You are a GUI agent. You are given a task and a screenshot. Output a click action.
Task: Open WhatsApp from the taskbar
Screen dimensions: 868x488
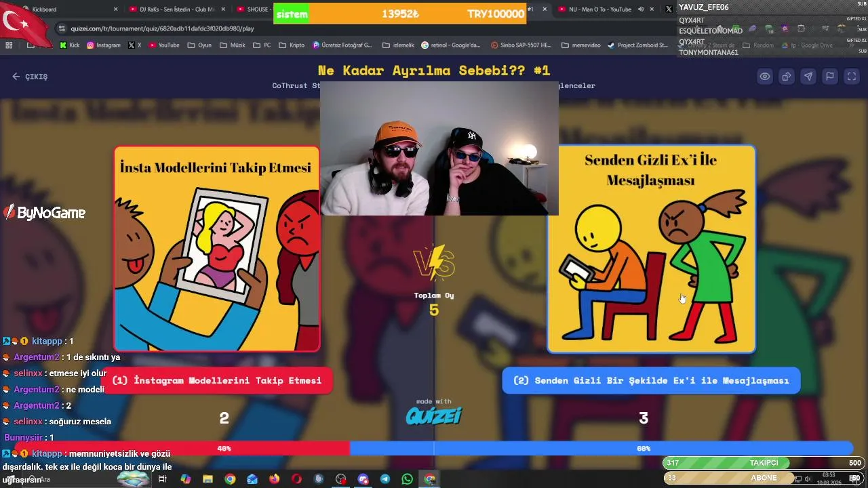[x=407, y=479]
